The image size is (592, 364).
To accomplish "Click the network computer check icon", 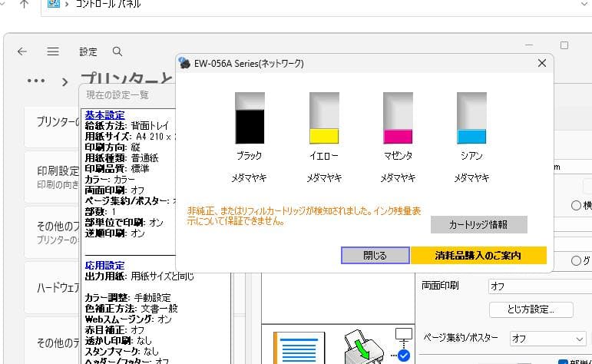I will 403,345.
